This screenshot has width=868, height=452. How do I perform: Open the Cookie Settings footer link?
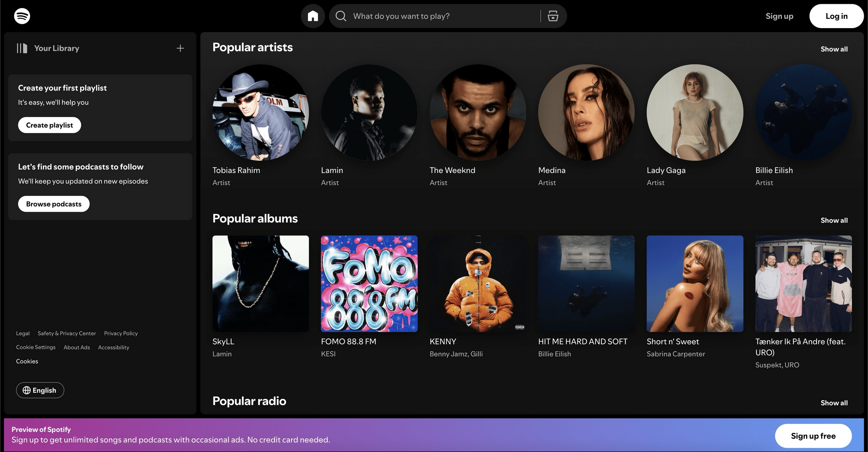coord(36,347)
